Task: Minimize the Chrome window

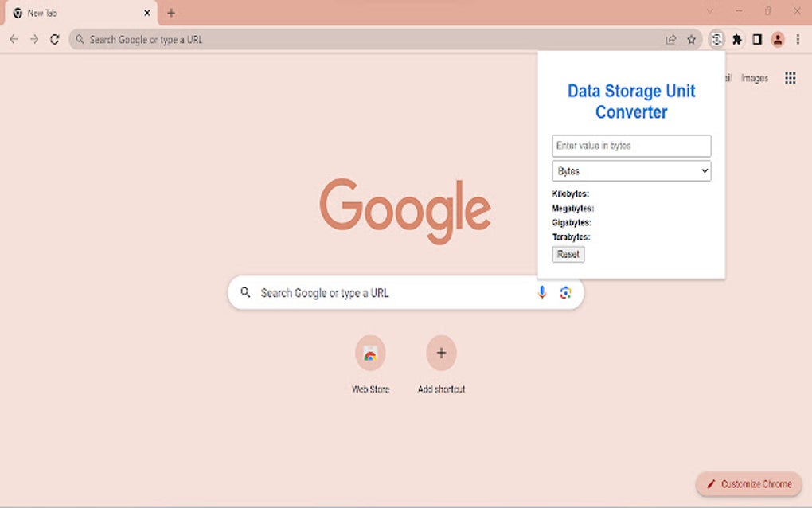Action: (739, 11)
